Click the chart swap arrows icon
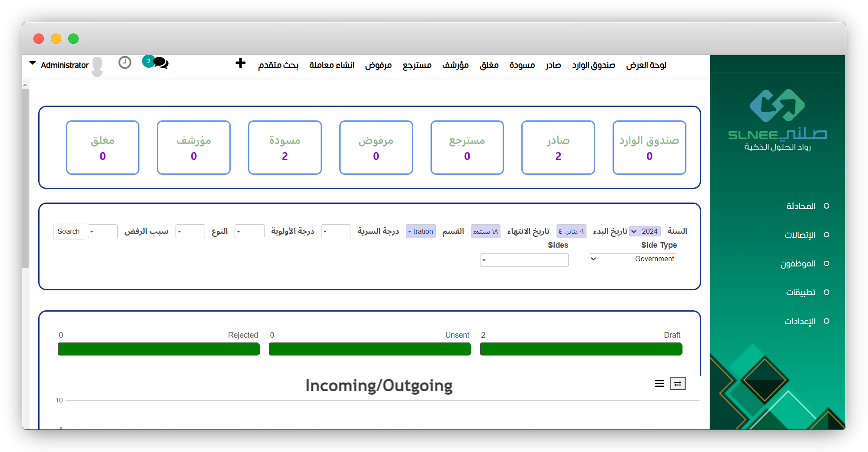Screen dimensions: 868x452 pos(677,383)
